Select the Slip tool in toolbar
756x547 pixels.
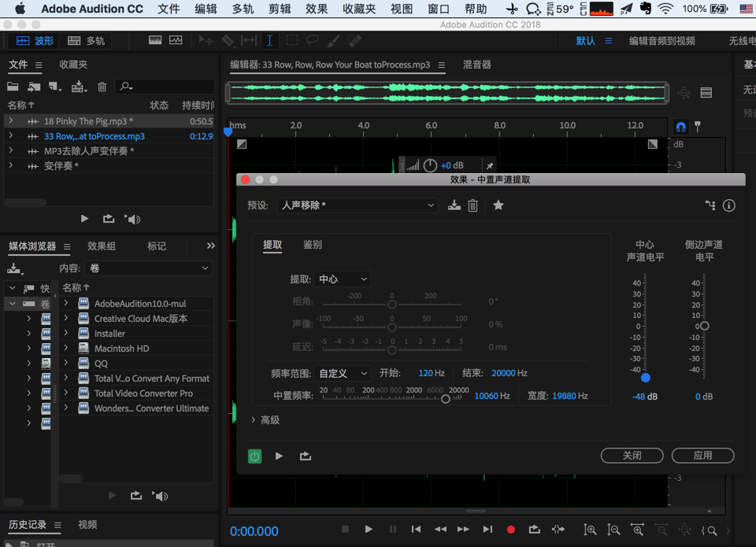pos(248,40)
